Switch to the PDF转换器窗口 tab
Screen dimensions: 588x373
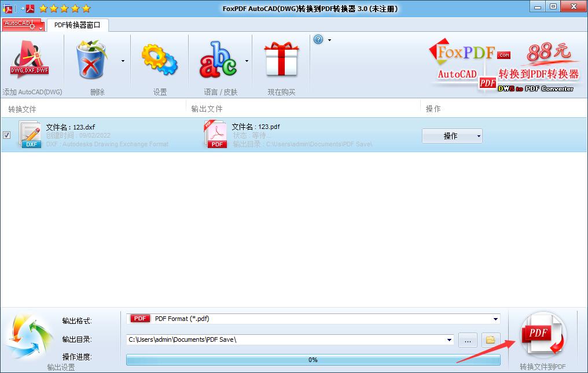(x=78, y=25)
